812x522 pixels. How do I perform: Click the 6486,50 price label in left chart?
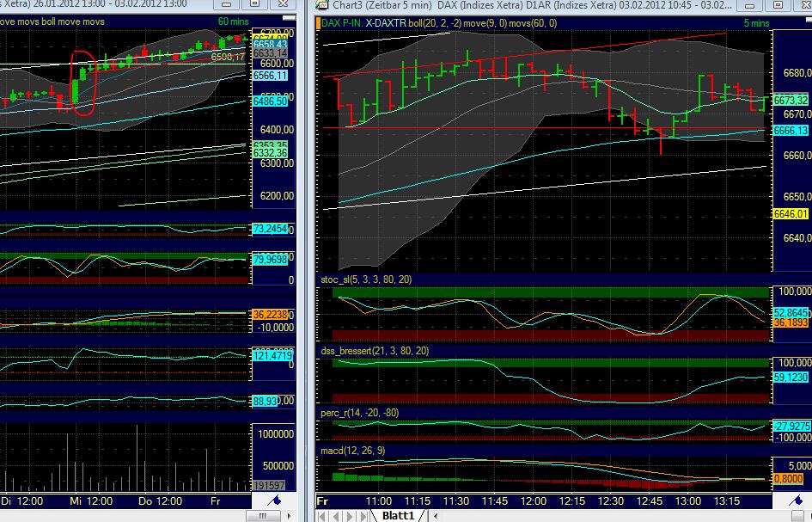click(x=270, y=101)
